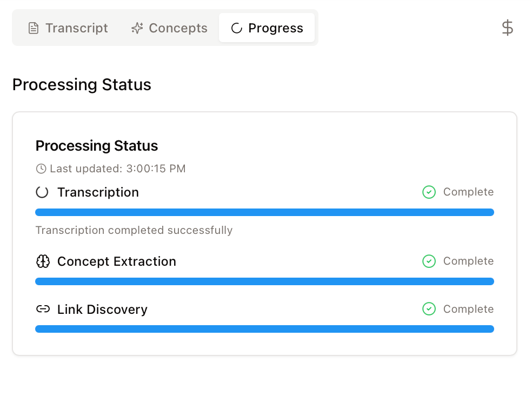The image size is (532, 417).
Task: Click the brain icon beside Concept Extraction
Action: point(43,261)
